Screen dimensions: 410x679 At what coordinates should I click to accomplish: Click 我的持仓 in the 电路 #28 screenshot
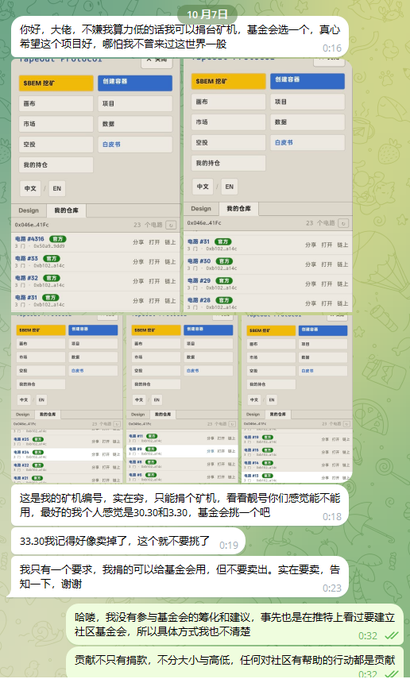tap(229, 163)
